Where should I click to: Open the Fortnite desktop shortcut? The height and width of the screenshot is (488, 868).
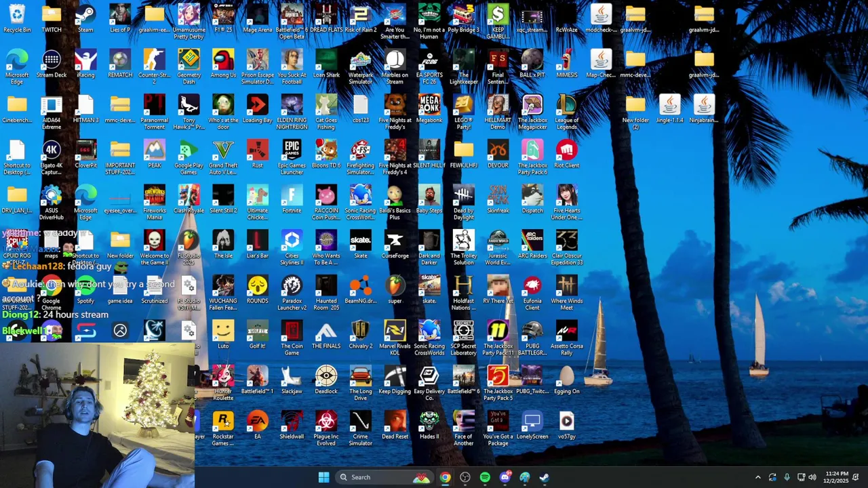292,200
